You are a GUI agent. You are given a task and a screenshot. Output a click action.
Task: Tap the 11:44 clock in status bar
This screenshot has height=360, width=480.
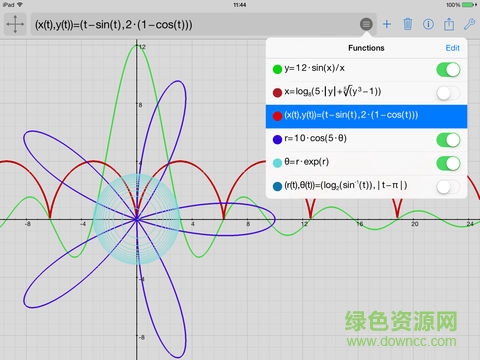click(x=240, y=5)
